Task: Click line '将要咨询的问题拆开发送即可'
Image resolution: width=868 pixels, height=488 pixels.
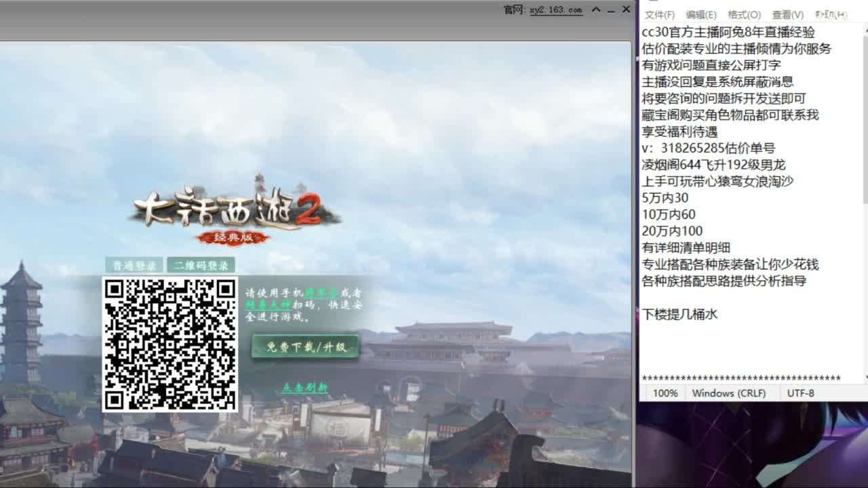Action: pos(724,98)
